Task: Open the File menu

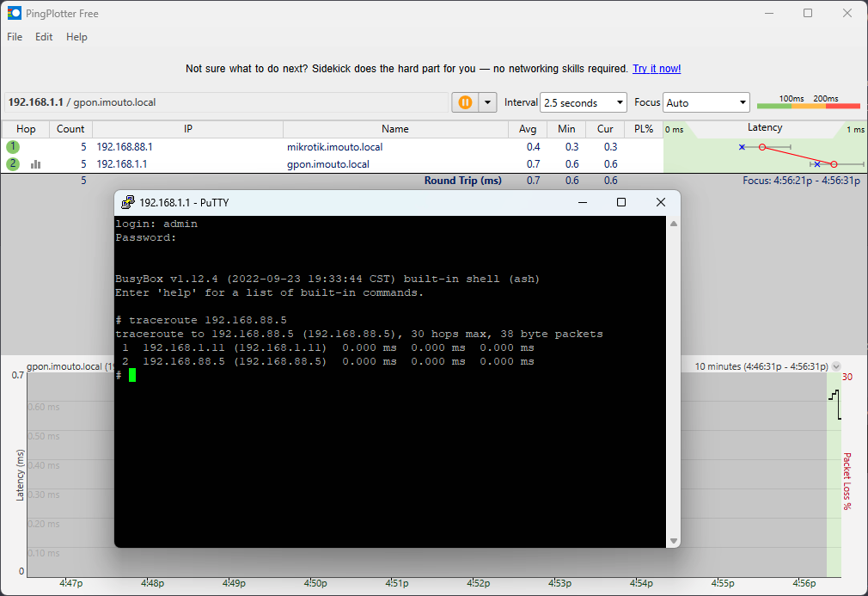Action: click(x=15, y=37)
